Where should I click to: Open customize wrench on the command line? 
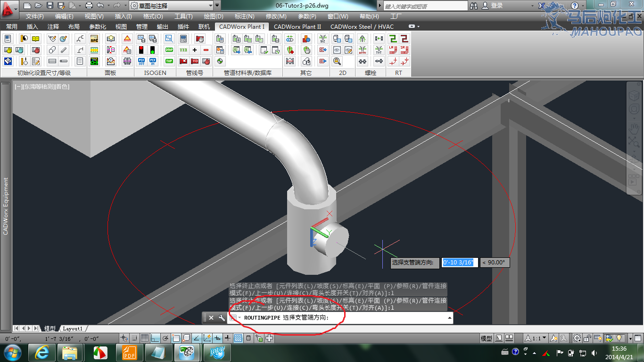coord(222,318)
